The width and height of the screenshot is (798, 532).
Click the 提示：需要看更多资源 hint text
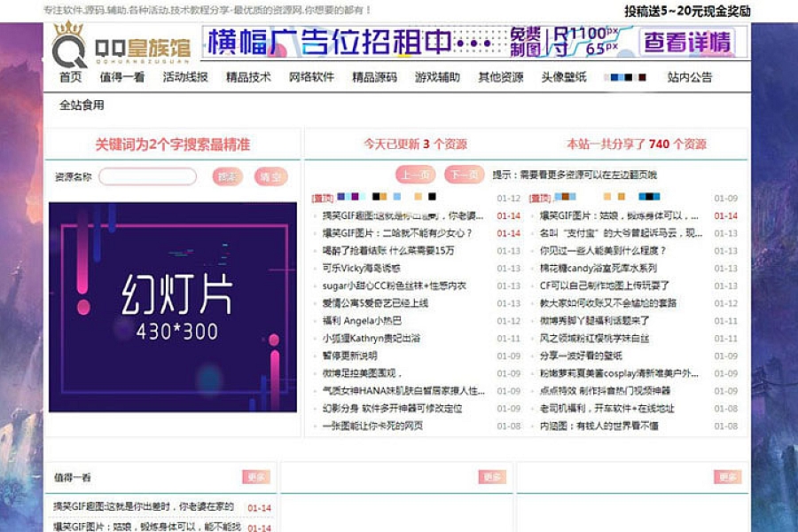tap(575, 175)
